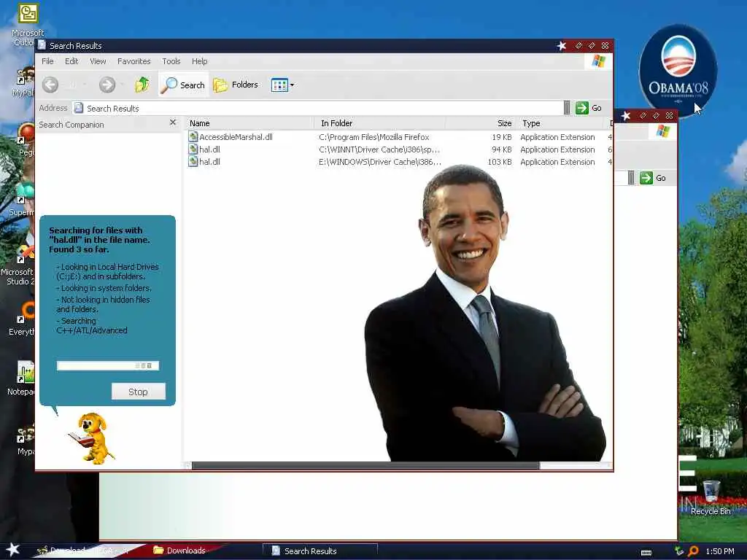Switch to Search Results taskbar button
747x560 pixels.
click(320, 551)
